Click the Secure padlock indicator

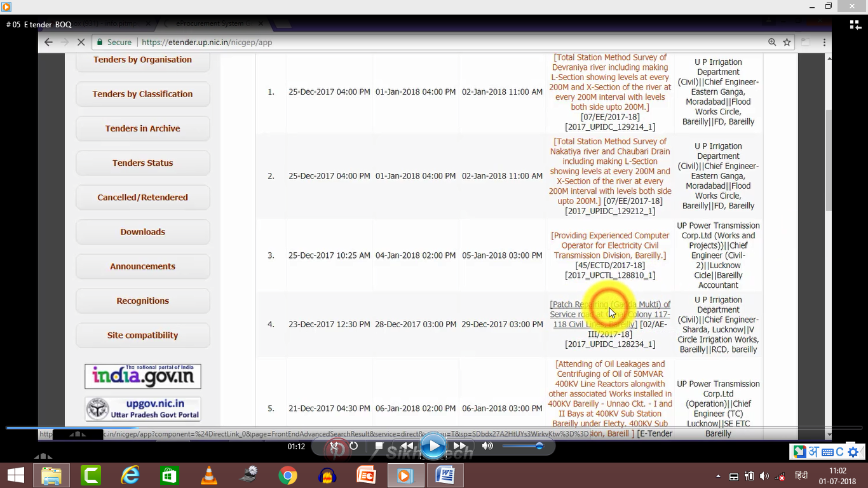[x=114, y=42]
